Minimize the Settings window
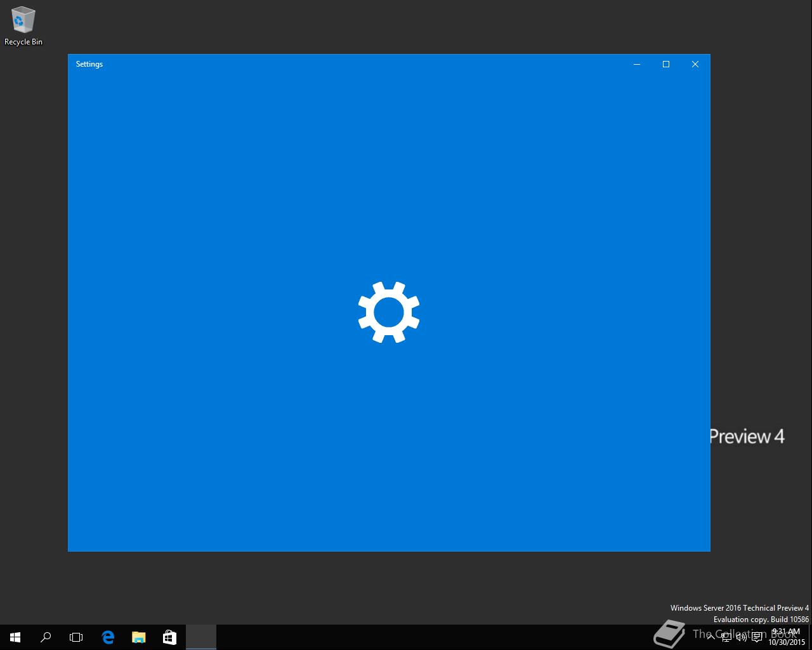Image resolution: width=812 pixels, height=650 pixels. [x=637, y=64]
